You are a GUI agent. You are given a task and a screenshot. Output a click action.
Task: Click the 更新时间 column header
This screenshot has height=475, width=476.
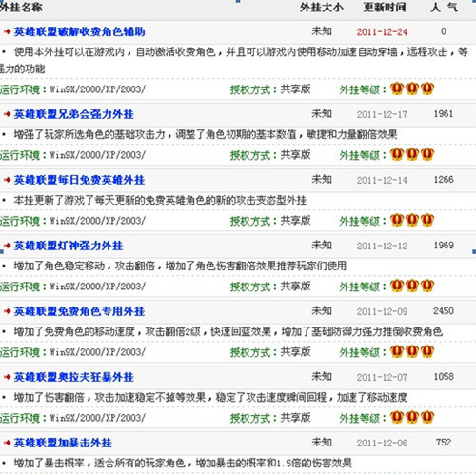pos(385,7)
